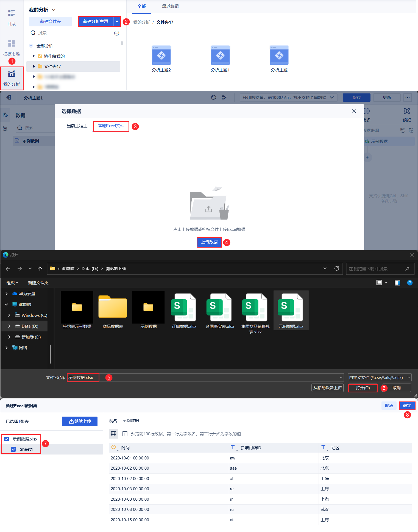Click 我的分析 breadcrumb link

pos(141,22)
